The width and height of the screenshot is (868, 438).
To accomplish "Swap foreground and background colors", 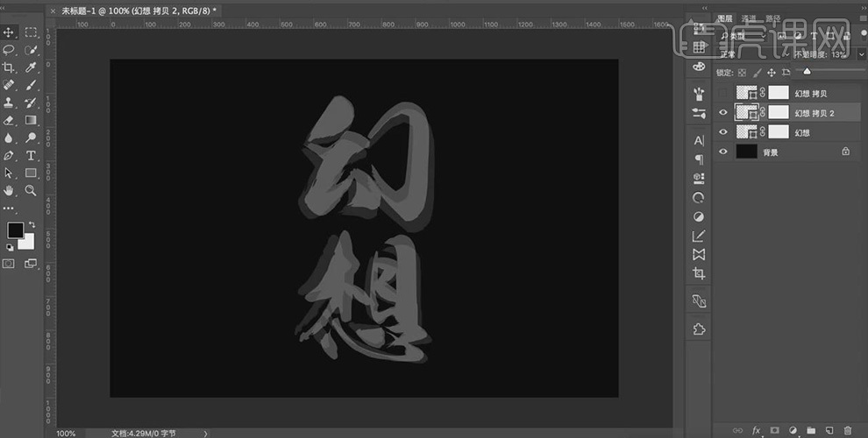I will pos(32,224).
